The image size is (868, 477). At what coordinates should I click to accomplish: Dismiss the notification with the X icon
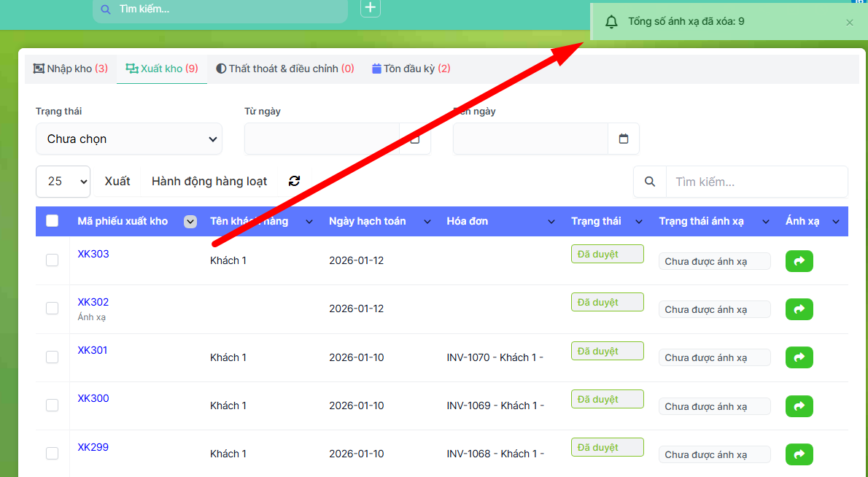(x=849, y=23)
